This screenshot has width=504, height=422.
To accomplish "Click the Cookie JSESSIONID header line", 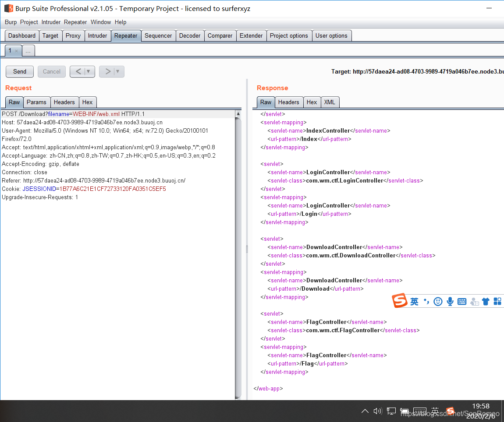I will pos(84,189).
